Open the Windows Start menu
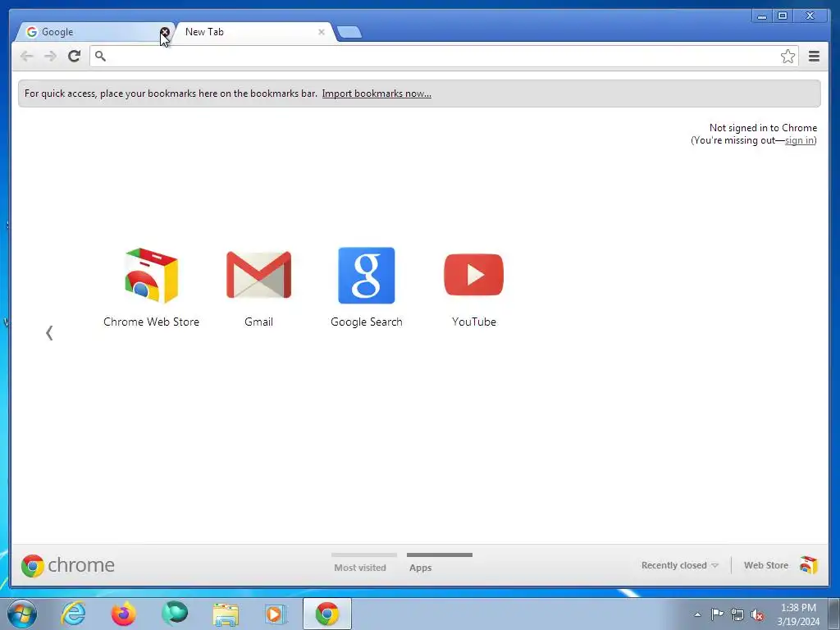Screen dimensions: 840x630 click(21, 614)
